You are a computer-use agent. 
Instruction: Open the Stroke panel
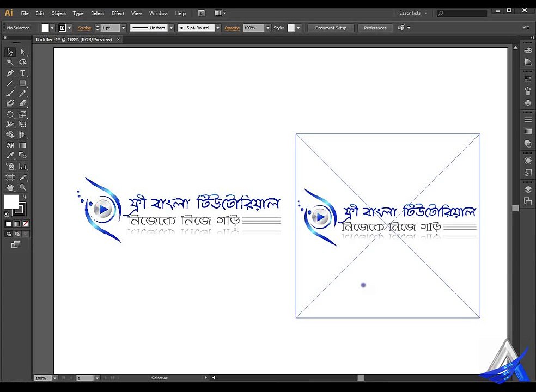[528, 120]
